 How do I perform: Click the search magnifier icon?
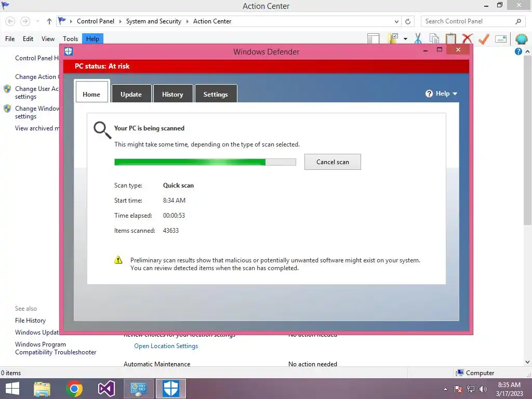click(x=518, y=21)
